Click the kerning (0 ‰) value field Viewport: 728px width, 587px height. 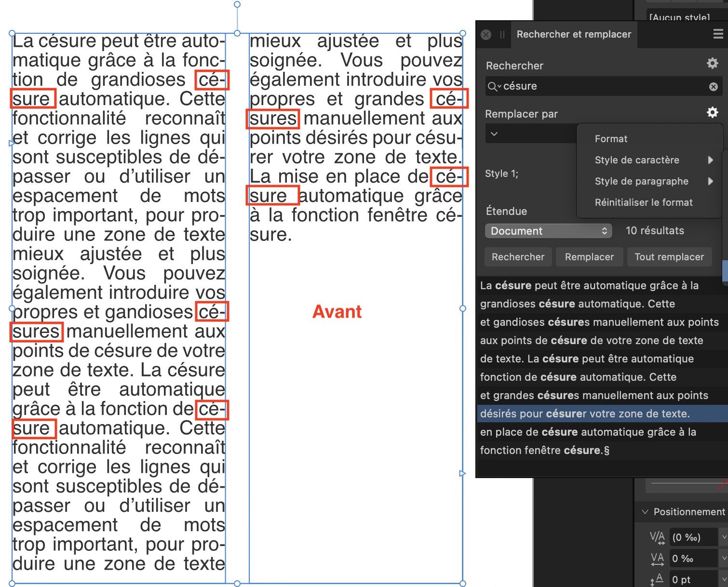[694, 537]
